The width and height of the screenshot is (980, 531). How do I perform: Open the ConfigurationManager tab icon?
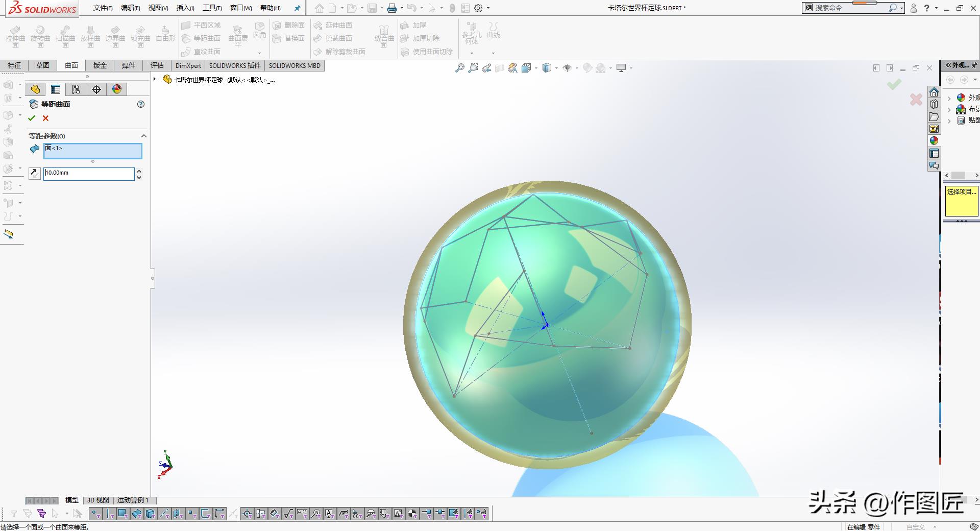[76, 89]
